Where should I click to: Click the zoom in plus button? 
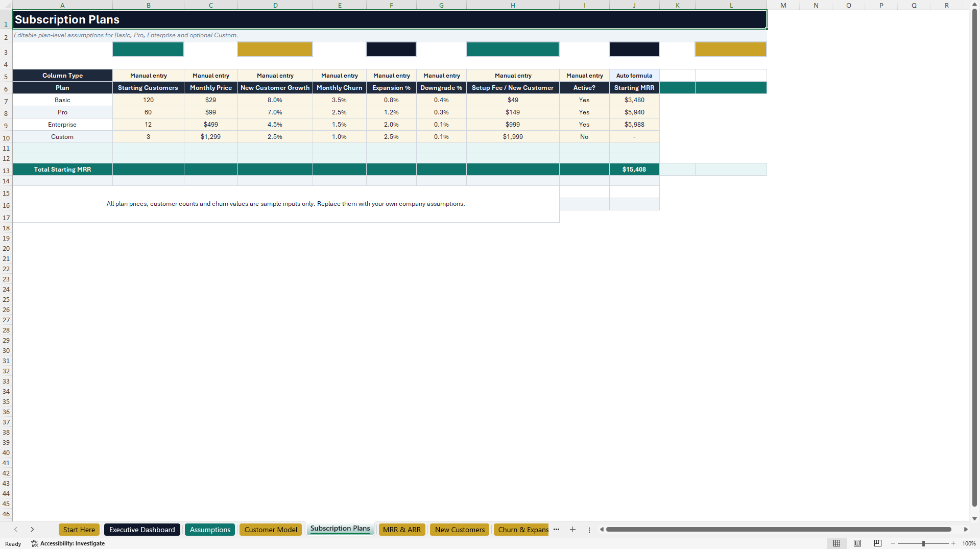(953, 543)
